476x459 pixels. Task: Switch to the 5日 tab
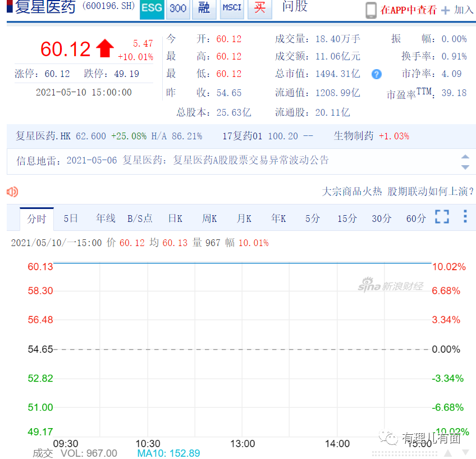(x=71, y=219)
